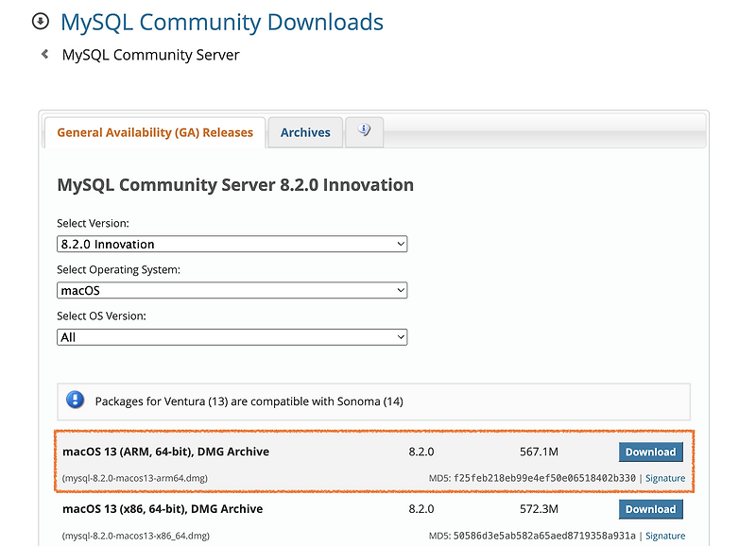The image size is (756, 546).
Task: Go to the MySQL Community Server breadcrumb link
Action: point(150,55)
